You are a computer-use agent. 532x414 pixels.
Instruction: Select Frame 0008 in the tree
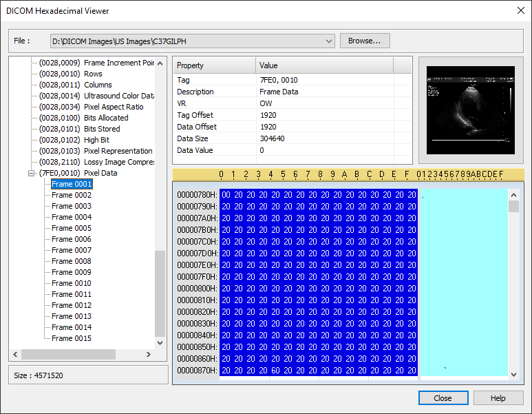[72, 261]
